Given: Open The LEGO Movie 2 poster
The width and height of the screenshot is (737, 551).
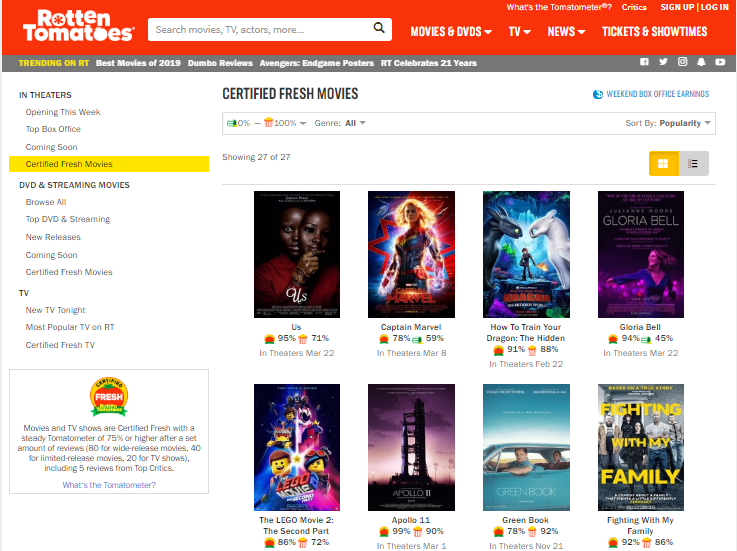Looking at the screenshot, I should (x=297, y=448).
